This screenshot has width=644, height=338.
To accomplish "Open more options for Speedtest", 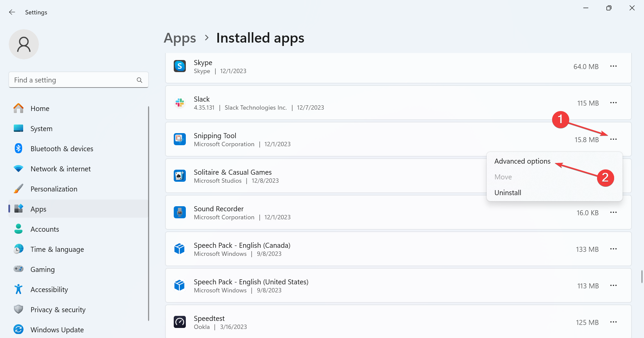I will [x=613, y=322].
